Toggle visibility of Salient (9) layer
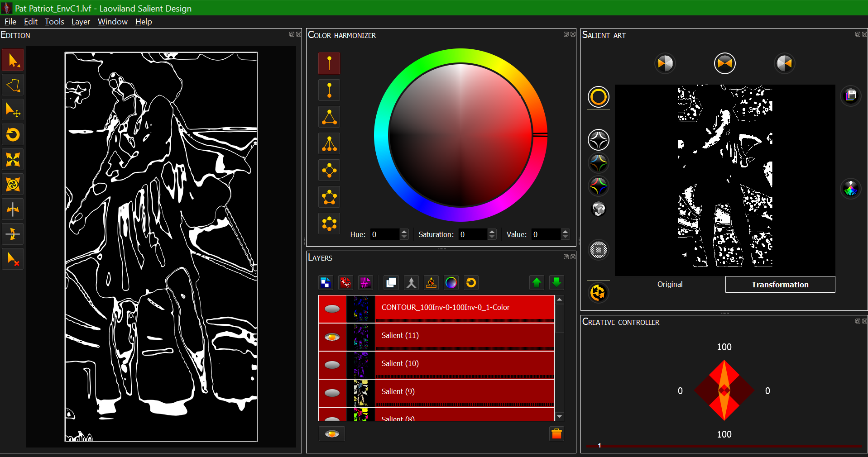 [x=332, y=393]
